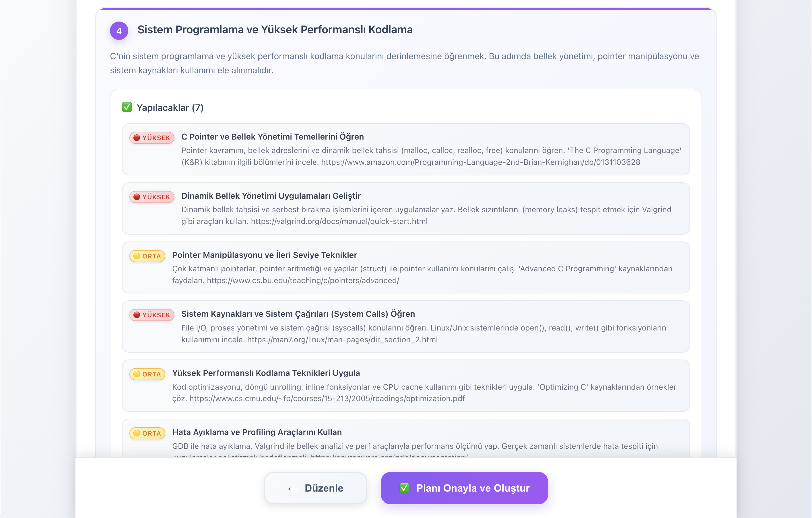
Task: Open the CMU optimization.pdf link
Action: (327, 399)
